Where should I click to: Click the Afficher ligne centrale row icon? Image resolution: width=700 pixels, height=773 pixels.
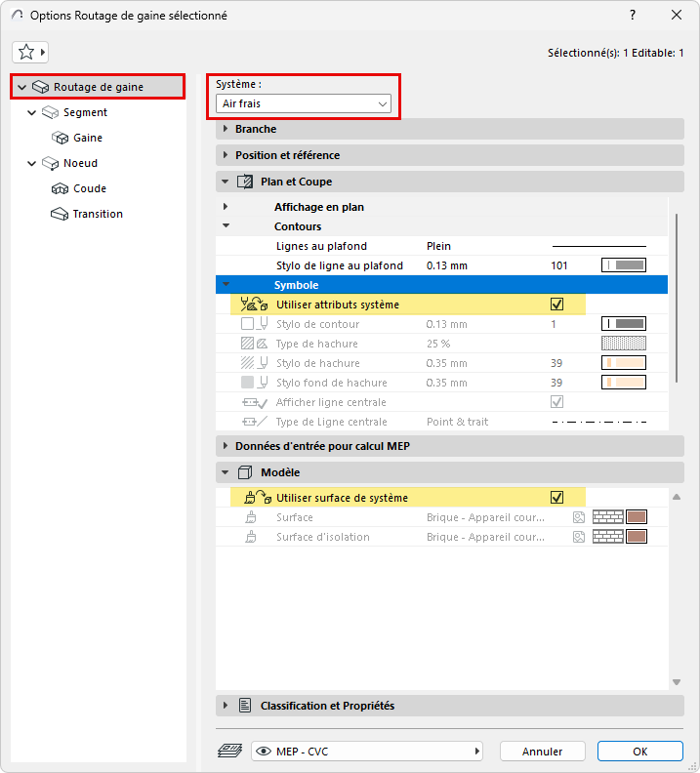point(255,403)
